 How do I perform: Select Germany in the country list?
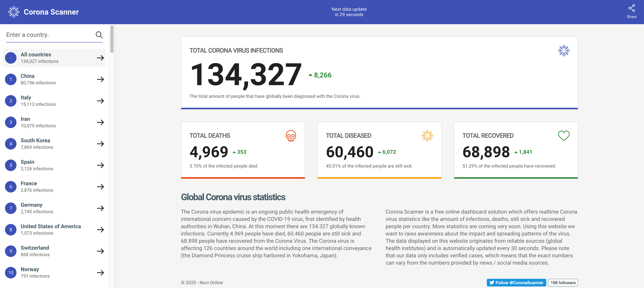[x=54, y=208]
